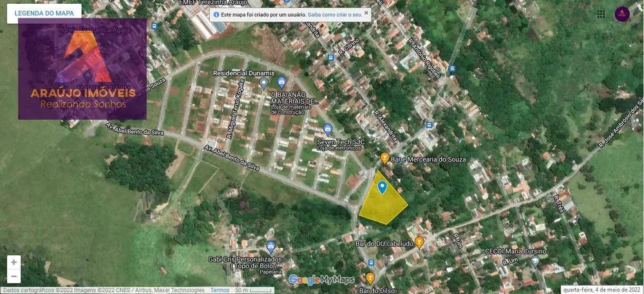
Task: Open the Termos link
Action: pos(220,290)
